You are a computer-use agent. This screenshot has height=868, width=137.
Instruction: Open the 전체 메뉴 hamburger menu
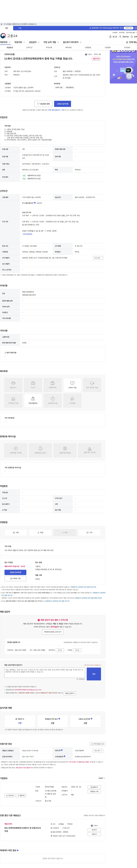(131, 42)
